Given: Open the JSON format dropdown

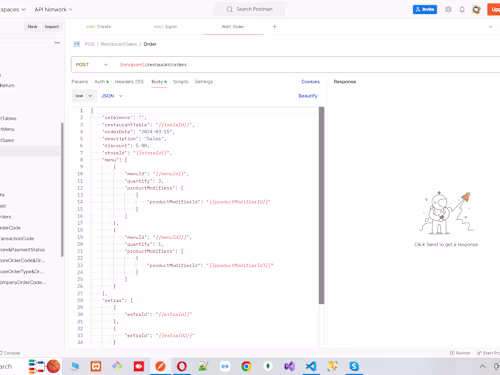Looking at the screenshot, I should tap(112, 96).
